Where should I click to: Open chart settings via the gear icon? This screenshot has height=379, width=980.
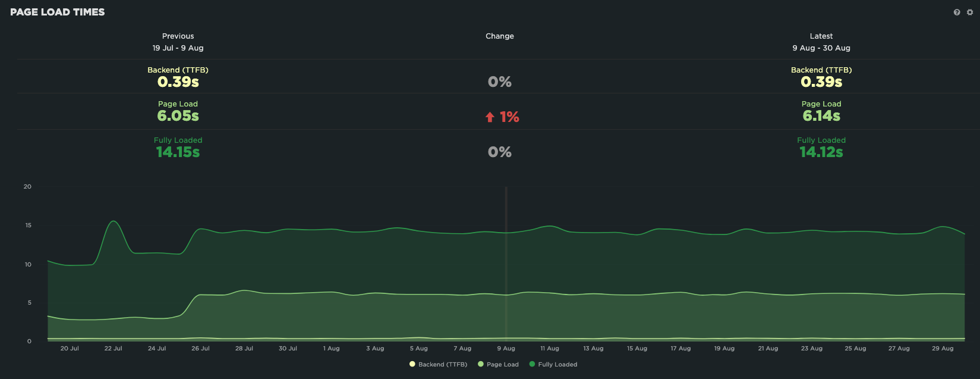tap(970, 12)
